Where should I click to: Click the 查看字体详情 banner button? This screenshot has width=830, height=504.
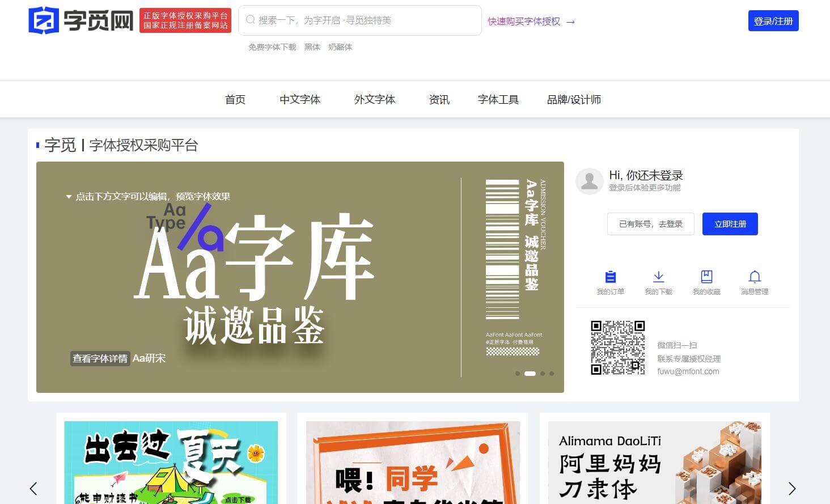point(100,358)
